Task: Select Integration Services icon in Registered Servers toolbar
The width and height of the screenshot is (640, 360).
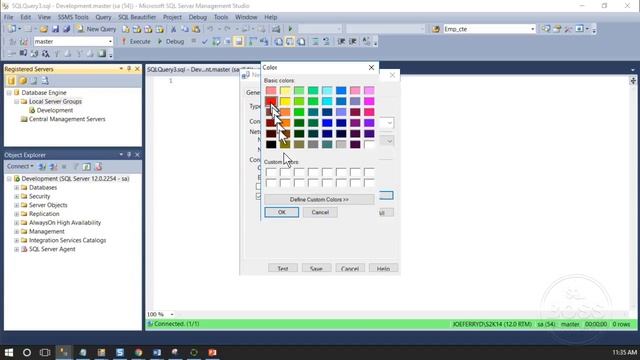Action: click(x=45, y=81)
